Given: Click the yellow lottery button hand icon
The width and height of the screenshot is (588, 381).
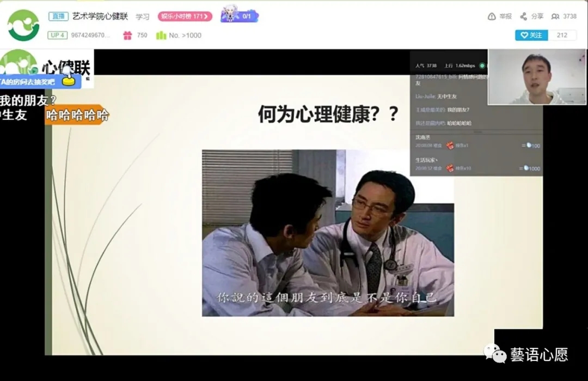Looking at the screenshot, I should point(68,80).
